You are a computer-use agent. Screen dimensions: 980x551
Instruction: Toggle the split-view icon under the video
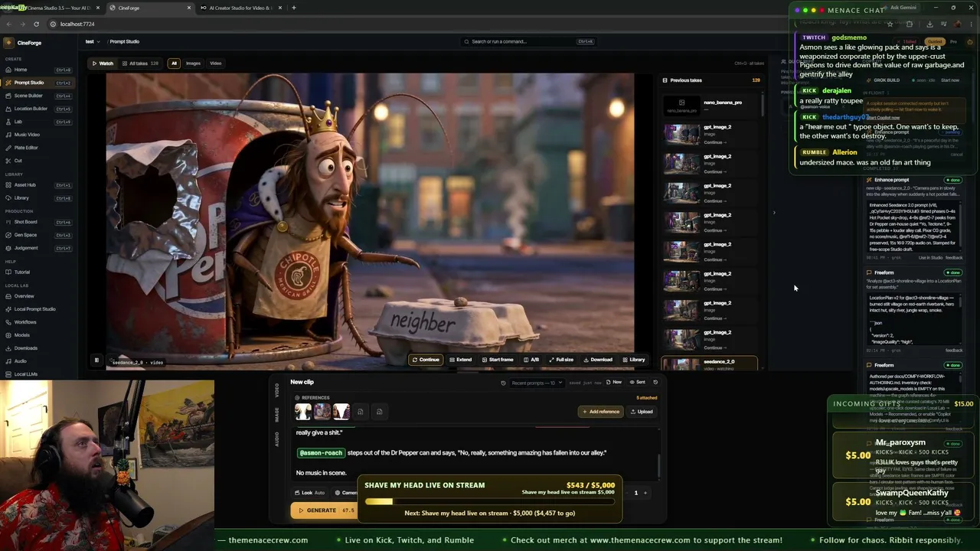pyautogui.click(x=96, y=360)
